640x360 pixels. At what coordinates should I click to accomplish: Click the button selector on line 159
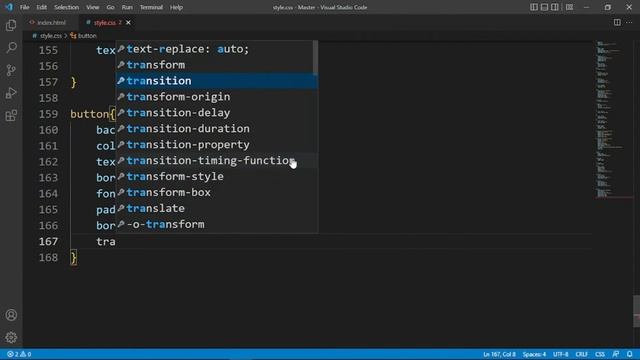tap(89, 114)
